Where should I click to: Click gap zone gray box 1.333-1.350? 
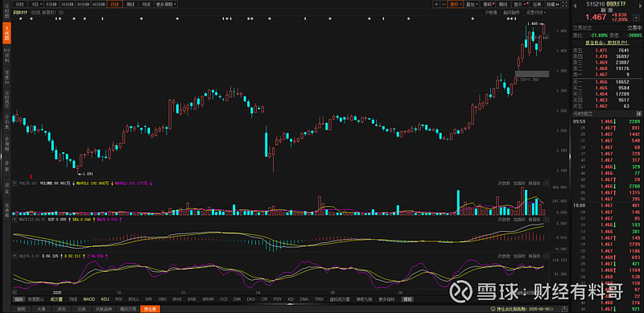[532, 74]
